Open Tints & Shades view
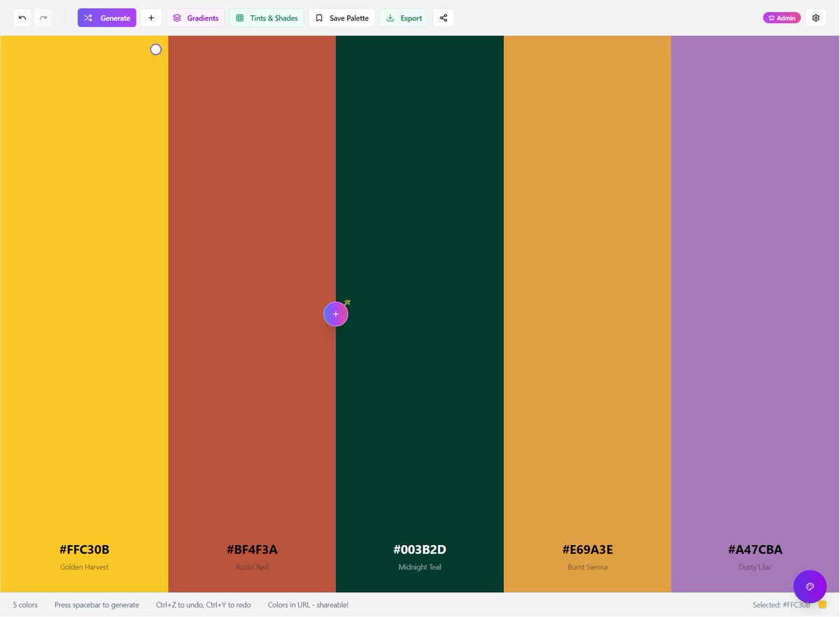 coord(267,17)
